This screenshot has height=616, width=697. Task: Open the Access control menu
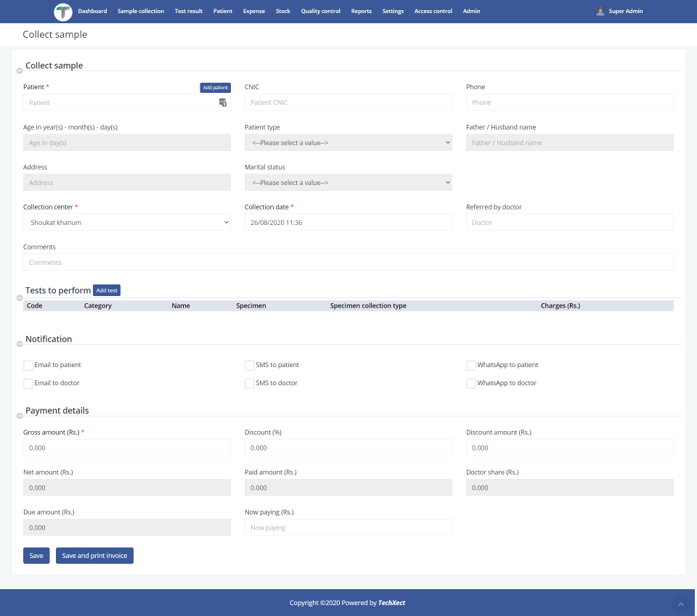point(433,11)
